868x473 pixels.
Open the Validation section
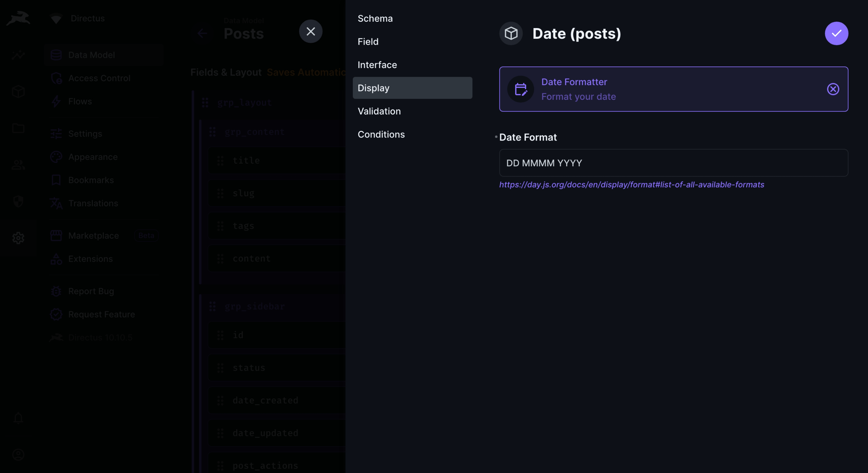click(x=379, y=111)
